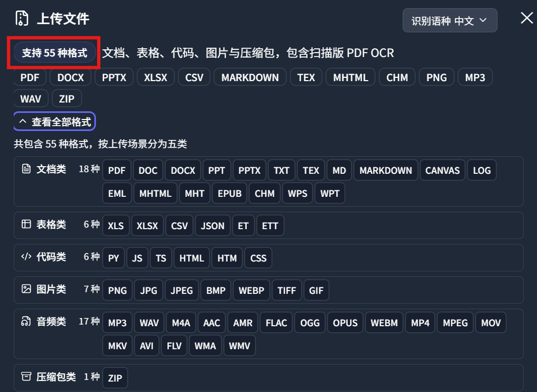Click the MKV tag in 音频类

pyautogui.click(x=117, y=346)
